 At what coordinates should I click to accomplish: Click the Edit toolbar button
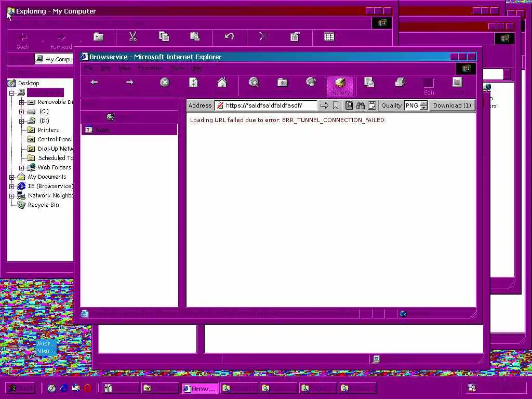(x=429, y=86)
